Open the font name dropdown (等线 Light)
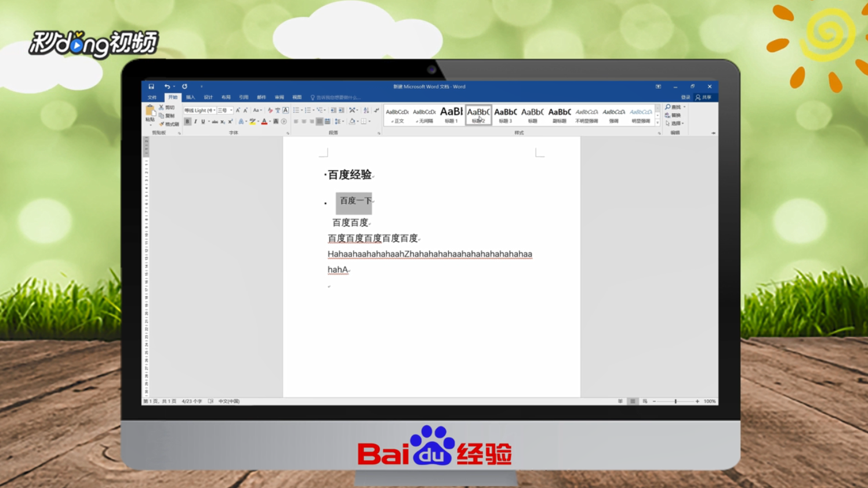 coord(215,110)
